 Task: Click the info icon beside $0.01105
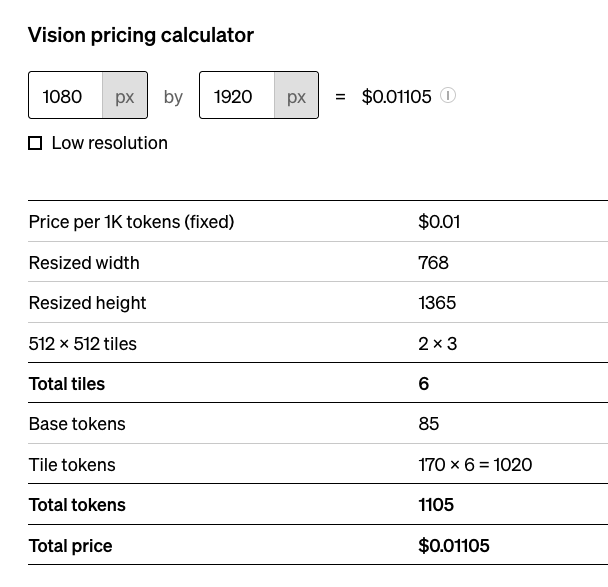pos(448,95)
